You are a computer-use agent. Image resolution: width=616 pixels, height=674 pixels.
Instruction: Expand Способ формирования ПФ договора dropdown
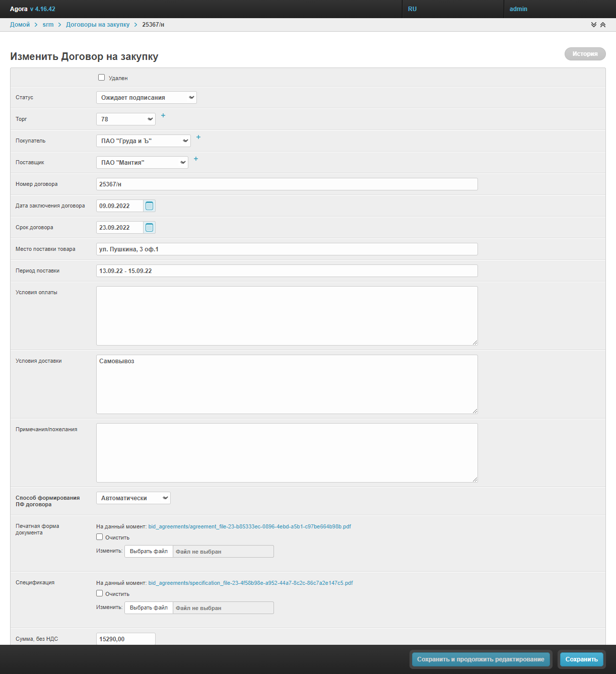(133, 498)
